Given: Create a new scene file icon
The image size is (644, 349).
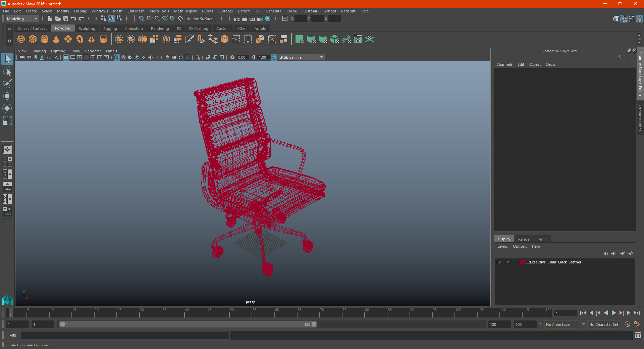Looking at the screenshot, I should click(x=50, y=19).
